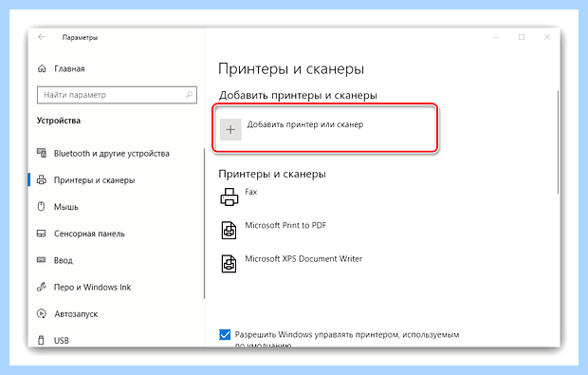Open the Главная settings page
The image size is (588, 375).
[x=69, y=68]
